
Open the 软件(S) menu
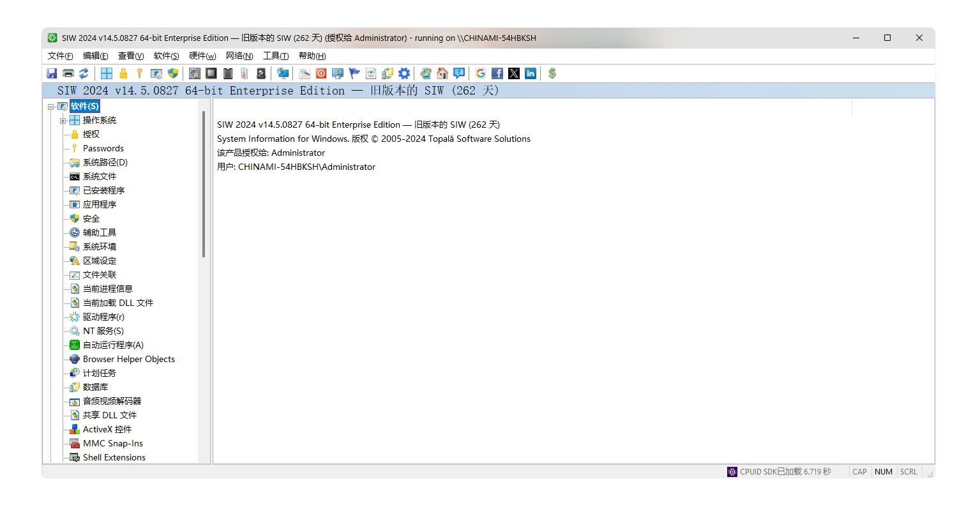point(167,56)
